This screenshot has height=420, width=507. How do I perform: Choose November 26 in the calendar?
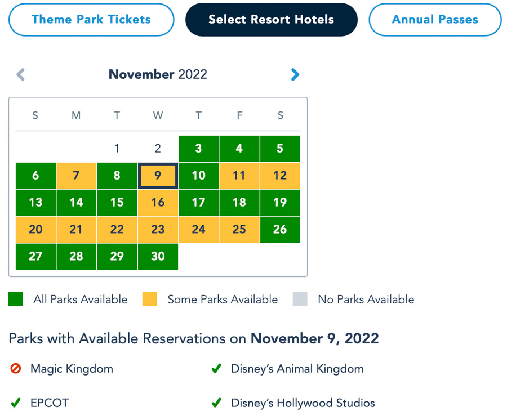pos(280,230)
